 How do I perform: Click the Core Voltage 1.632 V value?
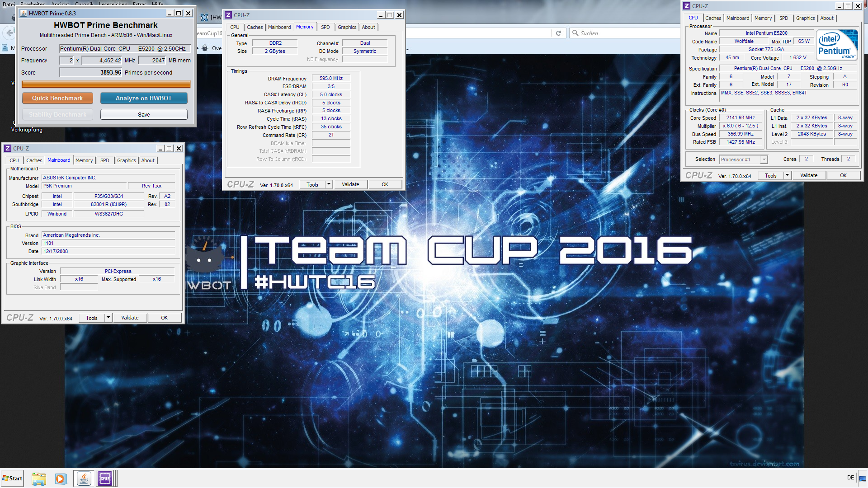click(x=797, y=57)
